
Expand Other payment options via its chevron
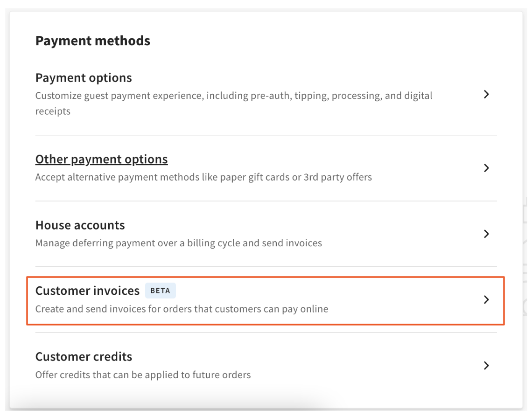coord(486,168)
